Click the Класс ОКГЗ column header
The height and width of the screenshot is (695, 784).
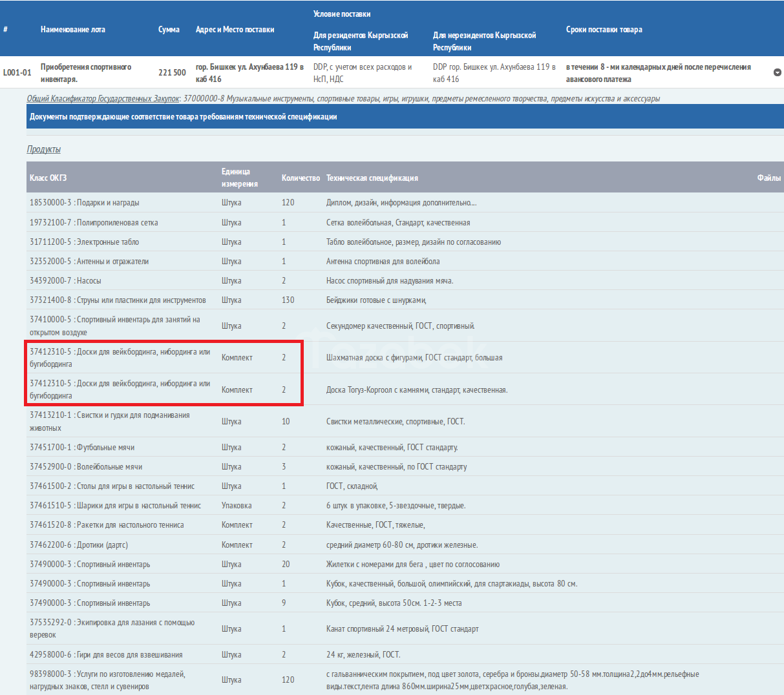[x=48, y=178]
